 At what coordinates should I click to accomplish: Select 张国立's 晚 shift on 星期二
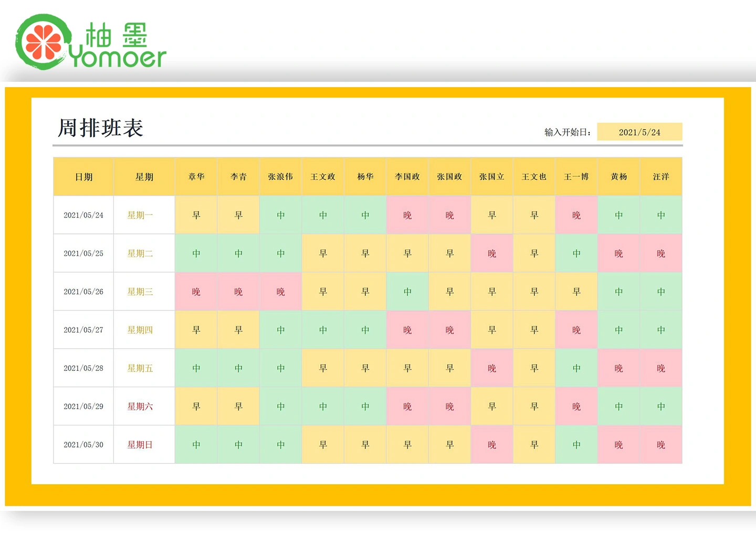pos(492,253)
